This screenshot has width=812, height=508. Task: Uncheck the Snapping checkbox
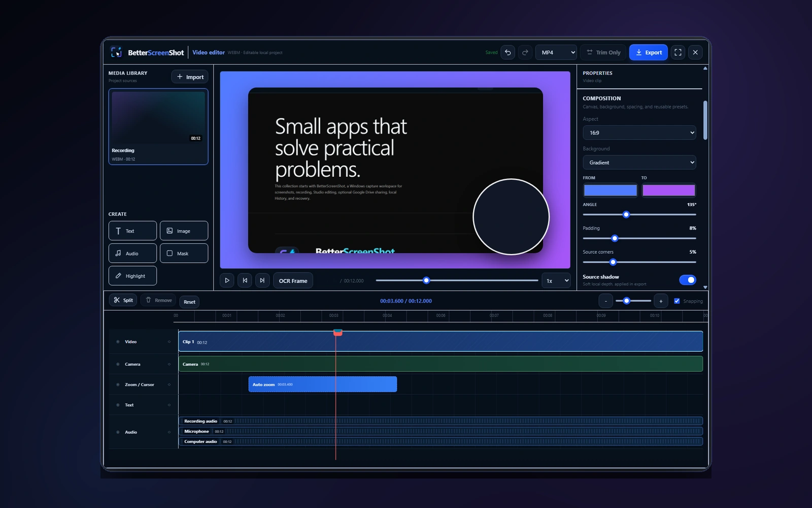[x=676, y=301]
